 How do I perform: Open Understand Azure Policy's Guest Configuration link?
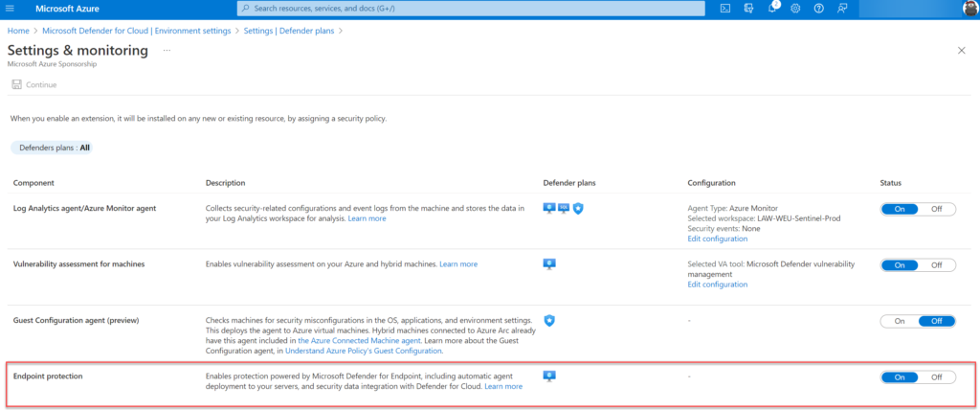tap(364, 352)
